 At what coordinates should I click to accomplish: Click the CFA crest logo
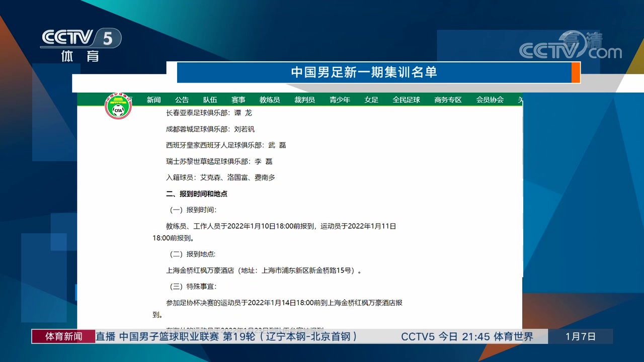[118, 107]
